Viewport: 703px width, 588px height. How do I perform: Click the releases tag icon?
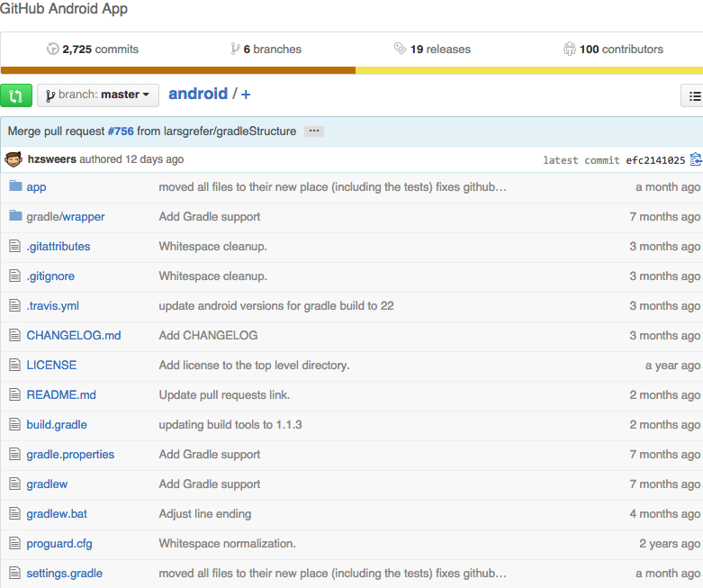400,49
